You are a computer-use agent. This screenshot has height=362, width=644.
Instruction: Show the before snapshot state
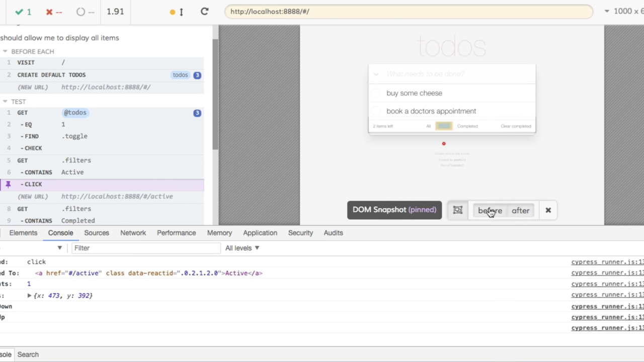tap(490, 211)
